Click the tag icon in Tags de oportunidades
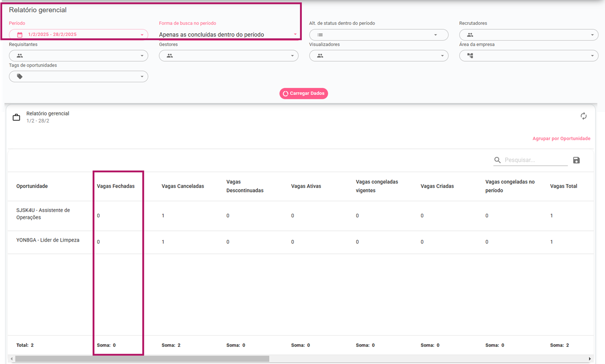This screenshot has width=605, height=364. point(20,76)
